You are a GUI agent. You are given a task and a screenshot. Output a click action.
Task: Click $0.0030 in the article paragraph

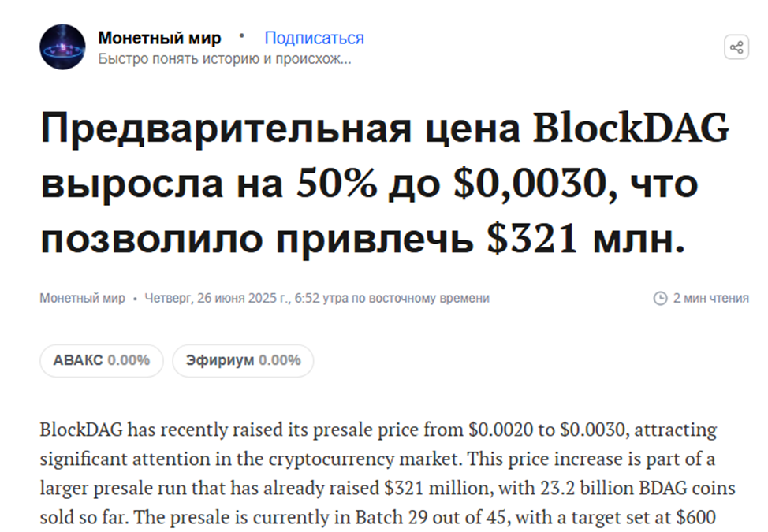click(592, 430)
